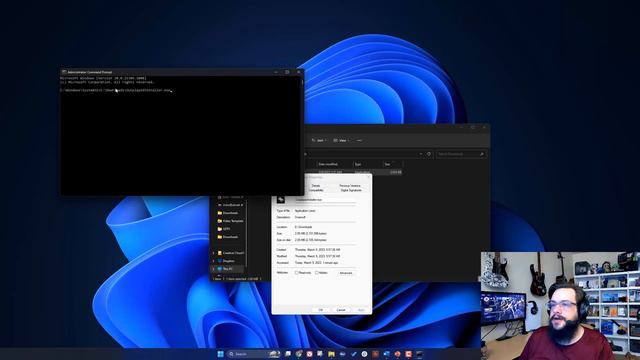Image resolution: width=640 pixels, height=360 pixels.
Task: Cancel the Properties dialog
Action: (341, 310)
